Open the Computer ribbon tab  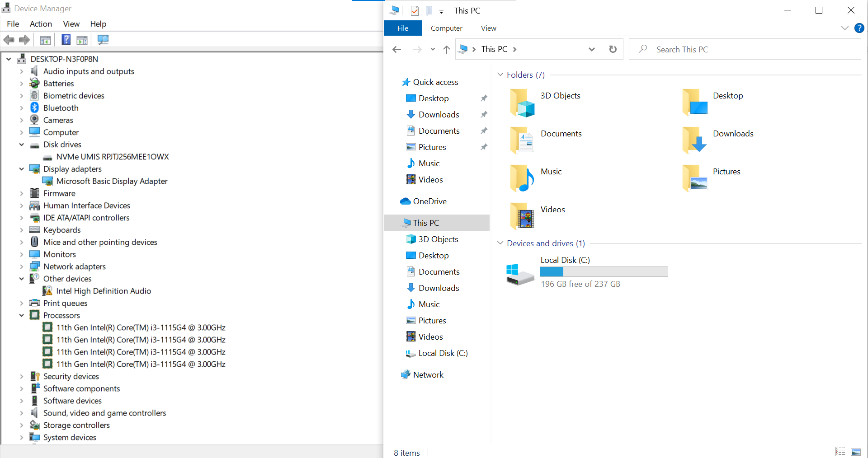446,28
